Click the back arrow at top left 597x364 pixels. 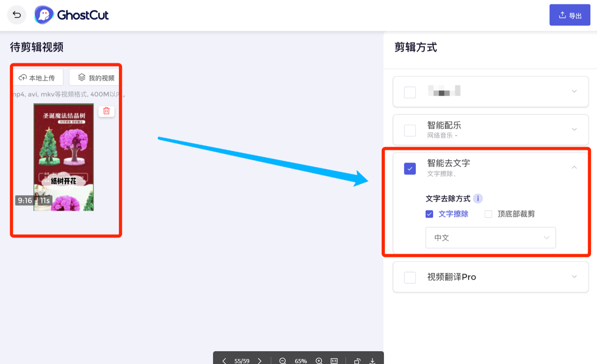coord(17,14)
